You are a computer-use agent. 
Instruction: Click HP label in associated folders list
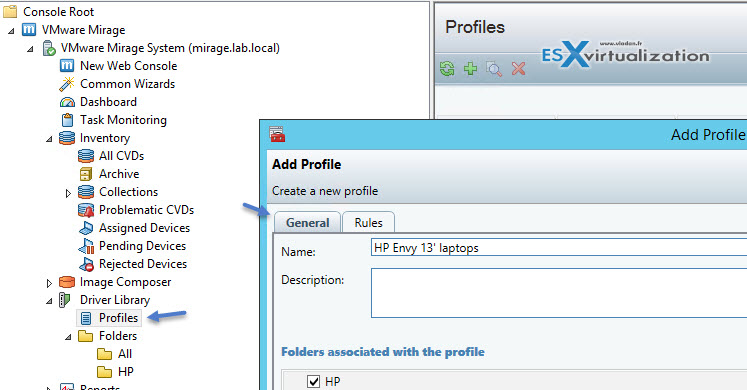pyautogui.click(x=333, y=381)
